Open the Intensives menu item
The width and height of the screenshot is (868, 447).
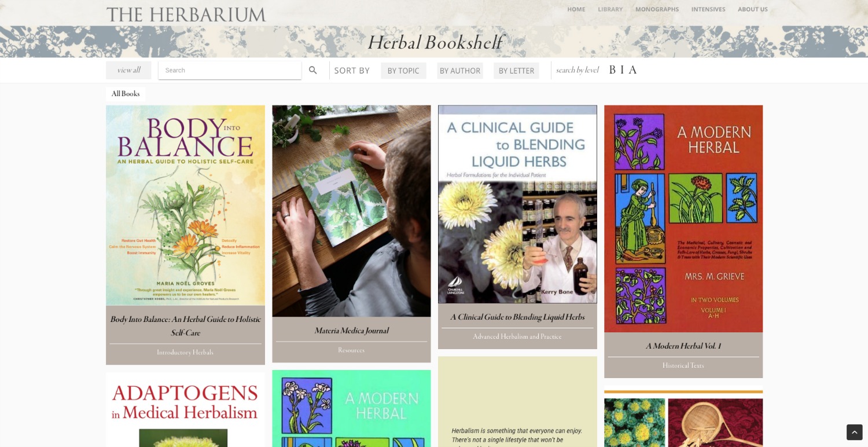click(708, 9)
